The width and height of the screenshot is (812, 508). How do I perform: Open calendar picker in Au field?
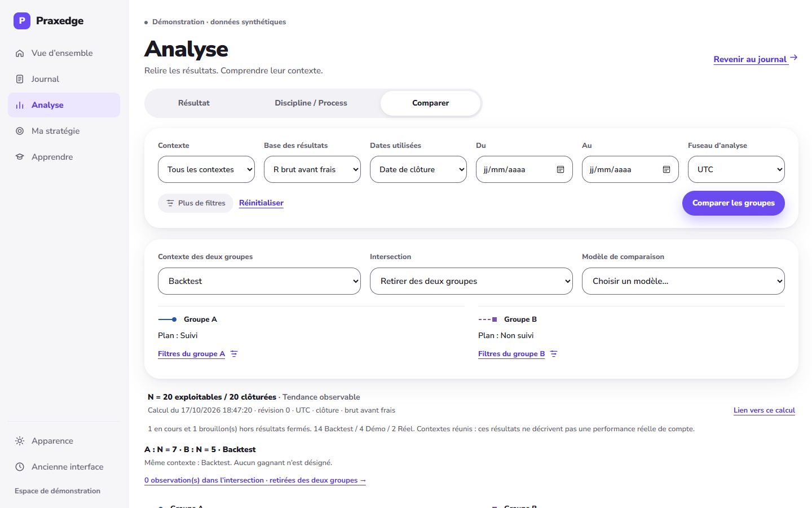[x=667, y=169]
